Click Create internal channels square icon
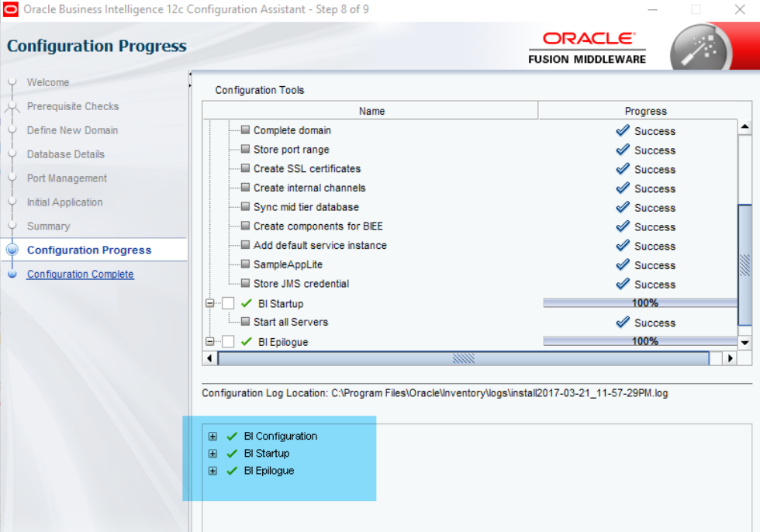Viewport: 760px width, 532px height. 245,188
